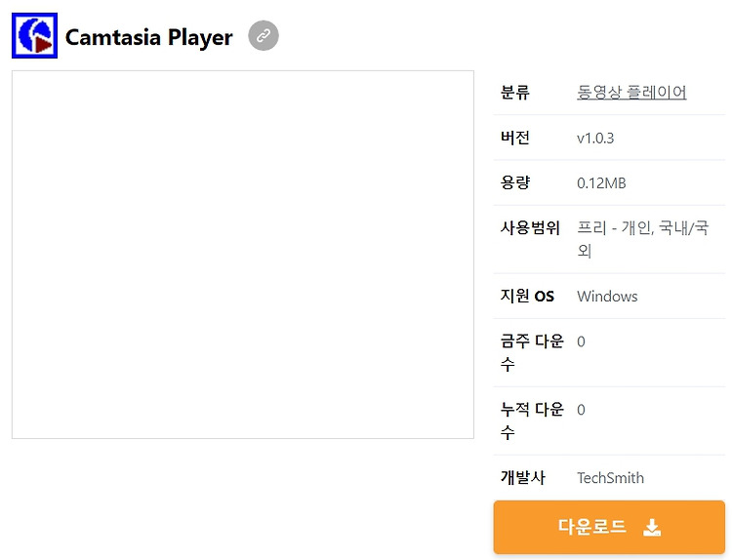732x560 pixels.
Task: Click the Windows supported OS value
Action: (607, 297)
